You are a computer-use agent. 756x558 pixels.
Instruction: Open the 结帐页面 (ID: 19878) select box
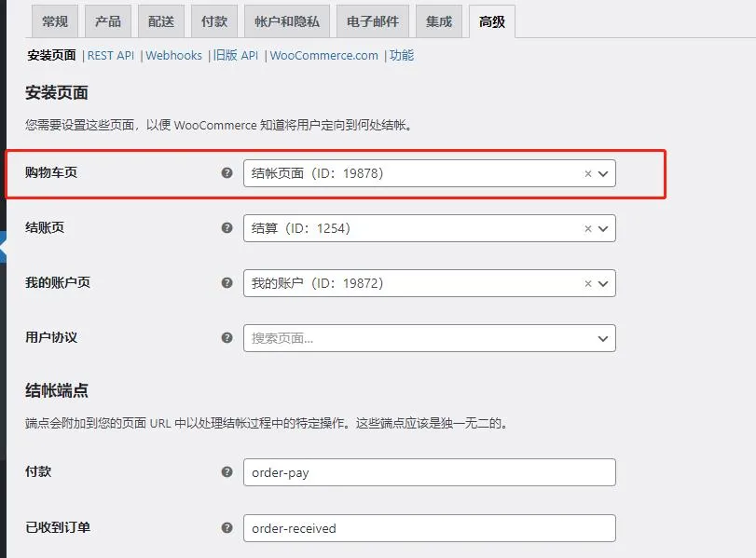click(x=430, y=173)
